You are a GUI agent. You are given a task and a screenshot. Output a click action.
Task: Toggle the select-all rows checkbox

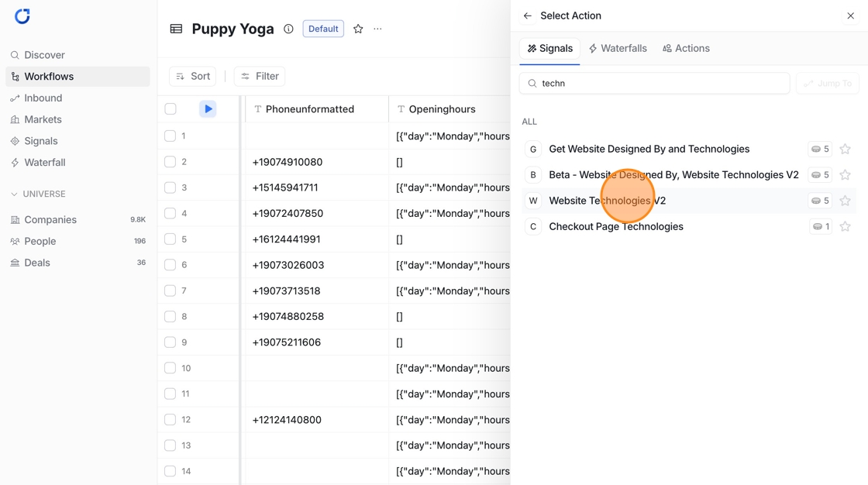(x=170, y=109)
